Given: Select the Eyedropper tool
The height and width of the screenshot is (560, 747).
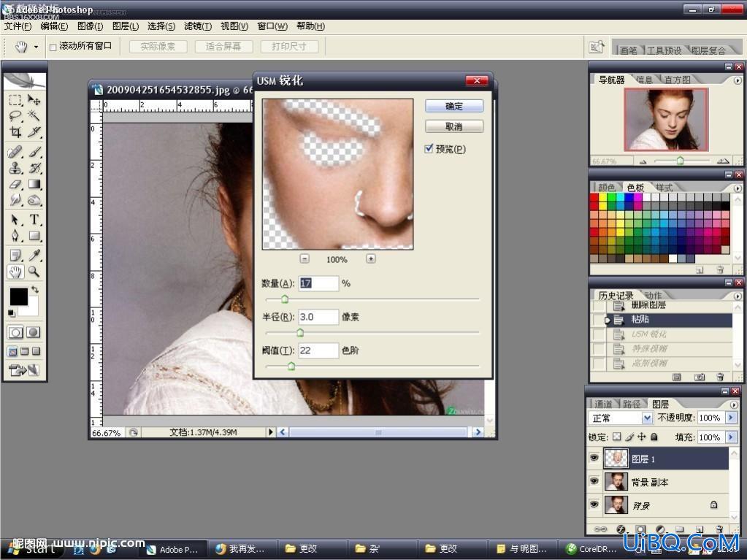Looking at the screenshot, I should pyautogui.click(x=34, y=256).
